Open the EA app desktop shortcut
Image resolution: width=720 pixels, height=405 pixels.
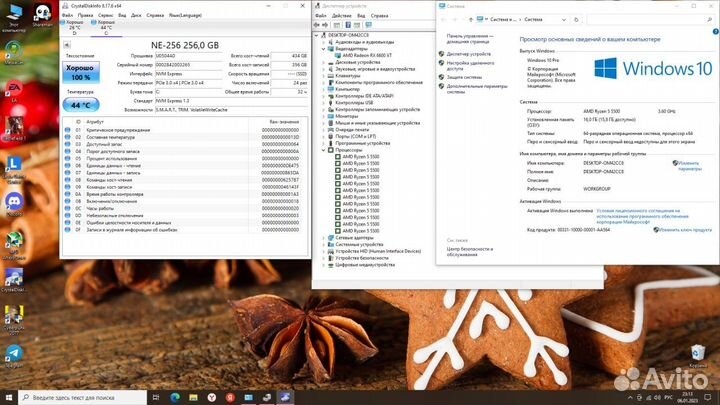14,91
